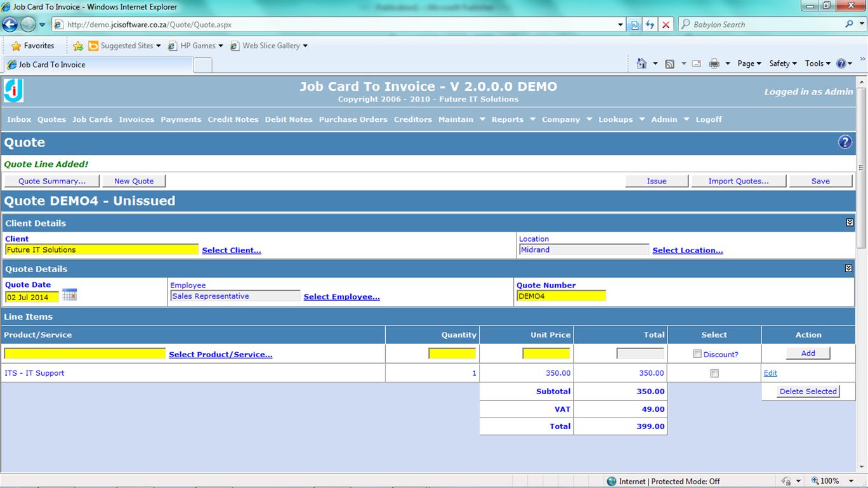This screenshot has width=868, height=488.
Task: Click the Job Card To Invoice logo
Action: (x=13, y=91)
